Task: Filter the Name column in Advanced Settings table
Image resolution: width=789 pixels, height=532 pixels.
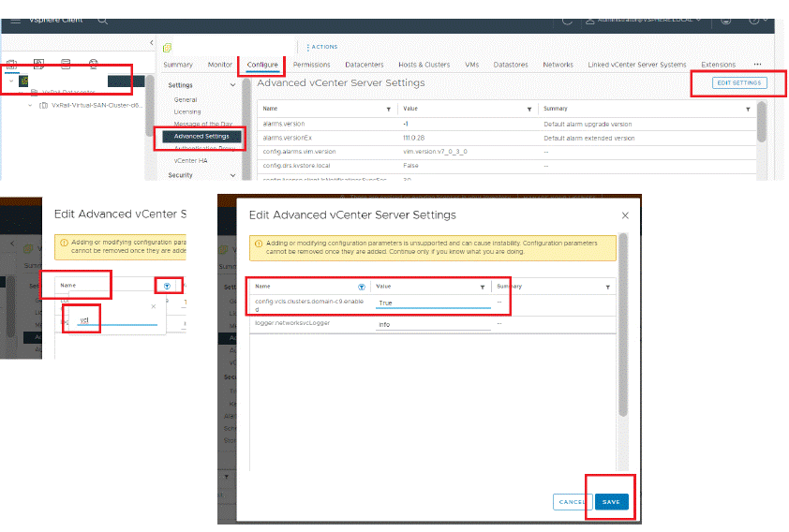Action: [x=389, y=109]
